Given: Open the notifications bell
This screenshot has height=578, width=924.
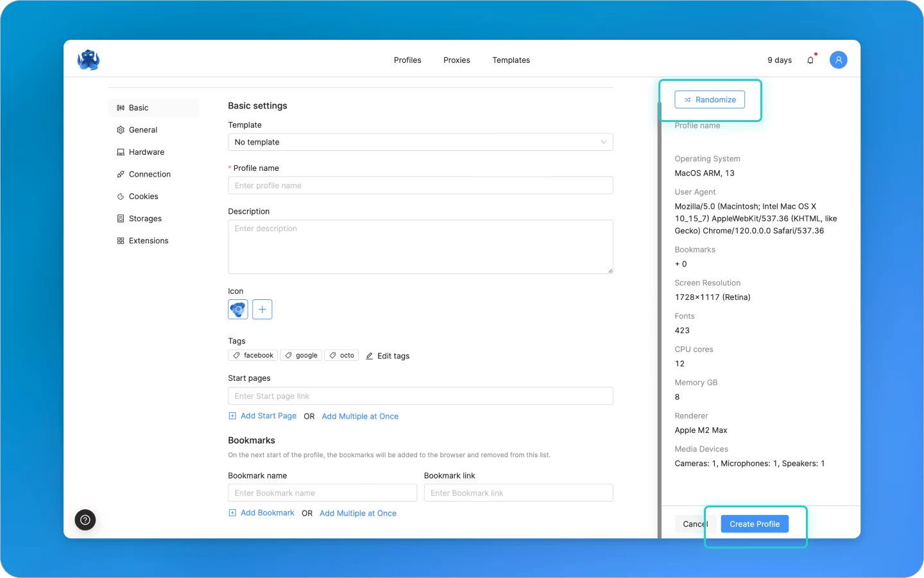Looking at the screenshot, I should click(x=810, y=59).
